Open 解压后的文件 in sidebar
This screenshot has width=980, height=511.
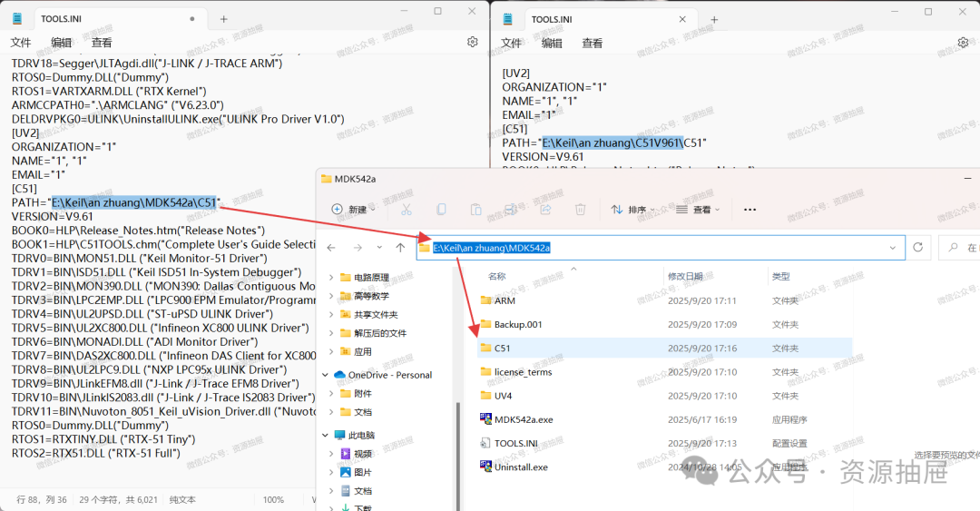point(380,333)
